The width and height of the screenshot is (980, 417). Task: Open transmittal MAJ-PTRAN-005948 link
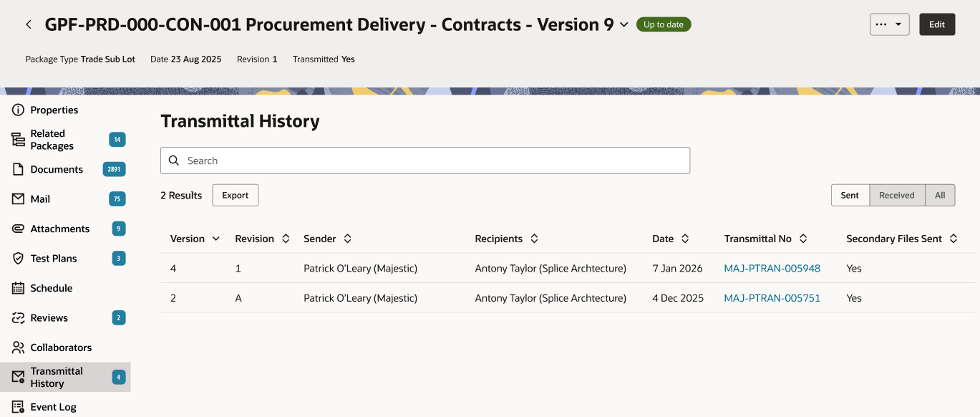point(772,269)
